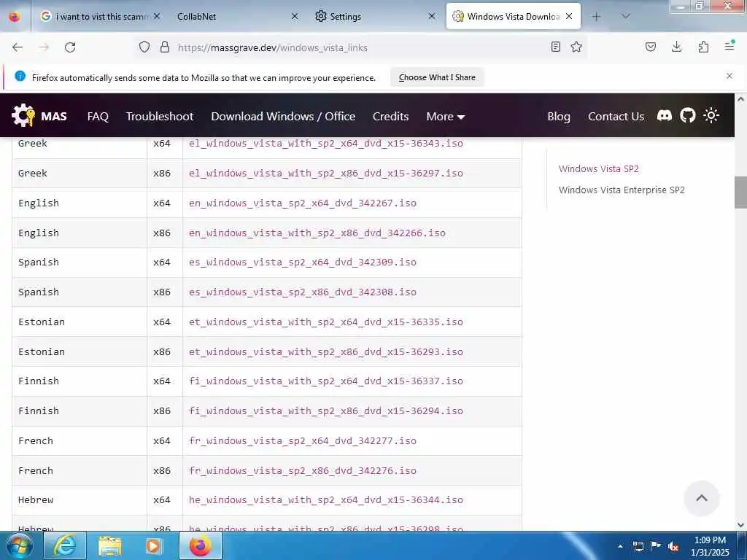Click the muted volume tray icon

[673, 547]
